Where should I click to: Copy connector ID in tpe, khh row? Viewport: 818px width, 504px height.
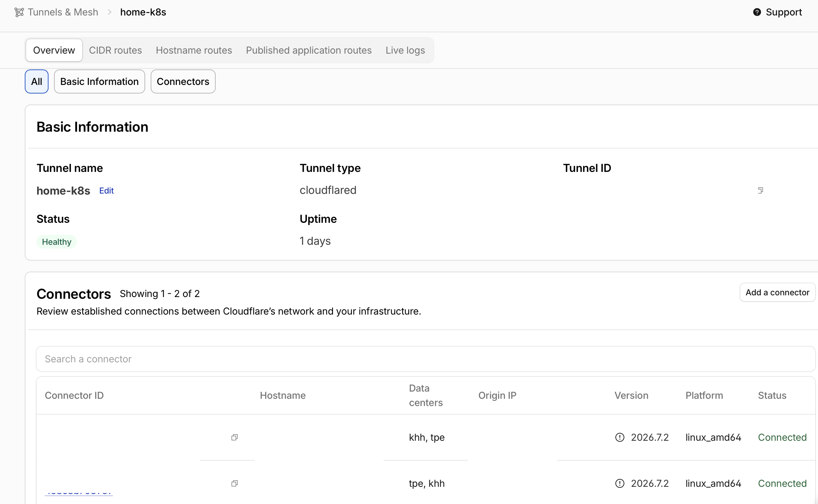235,483
